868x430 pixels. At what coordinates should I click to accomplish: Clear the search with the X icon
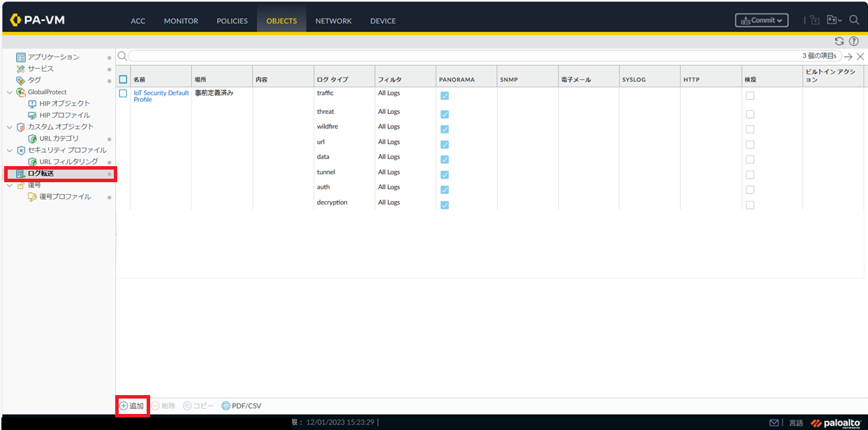[x=860, y=56]
